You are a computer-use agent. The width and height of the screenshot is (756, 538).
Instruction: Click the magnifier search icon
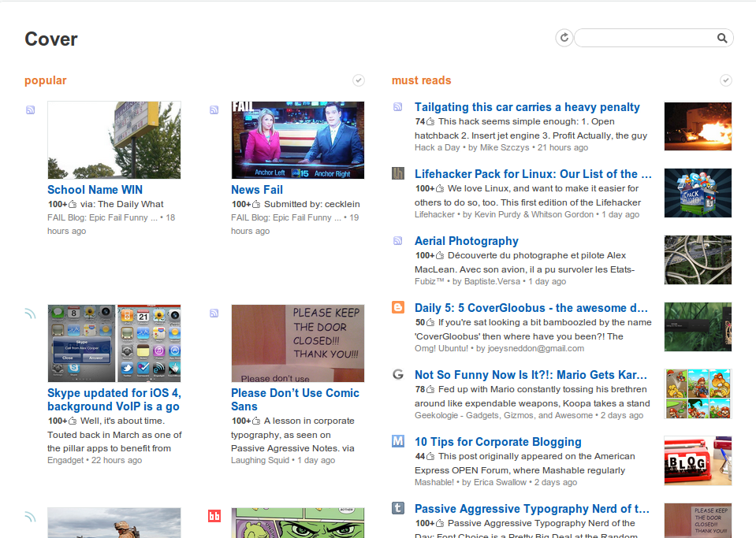[722, 38]
